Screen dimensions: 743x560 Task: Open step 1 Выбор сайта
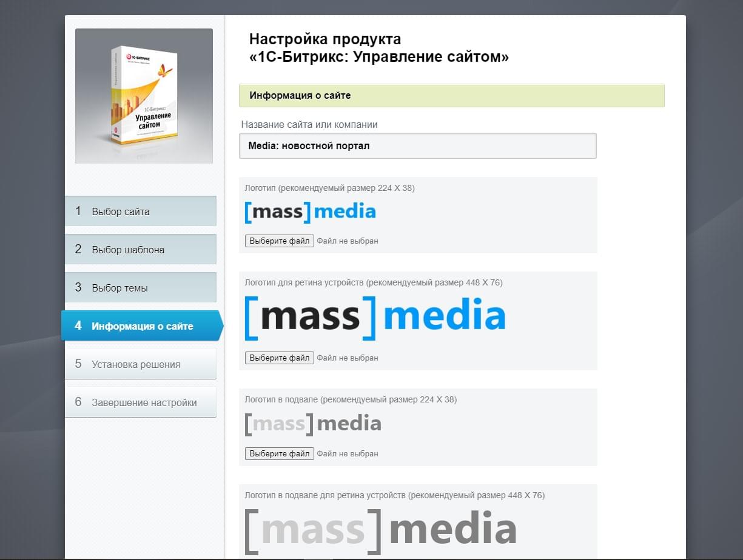[141, 211]
